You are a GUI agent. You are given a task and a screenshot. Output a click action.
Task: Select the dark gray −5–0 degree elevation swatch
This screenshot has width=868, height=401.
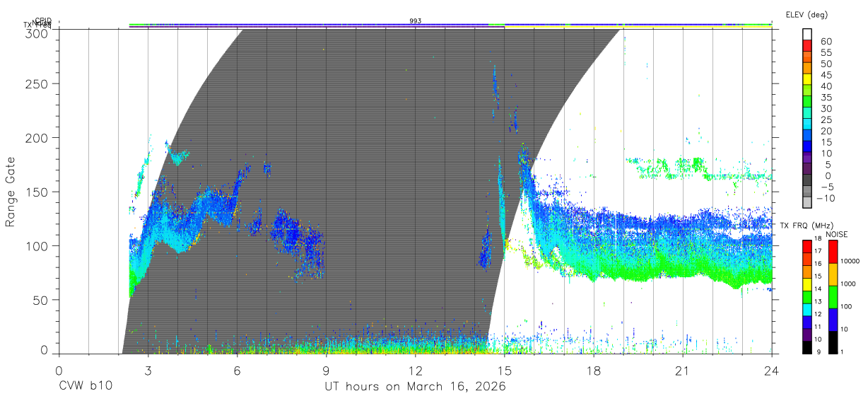coord(807,181)
